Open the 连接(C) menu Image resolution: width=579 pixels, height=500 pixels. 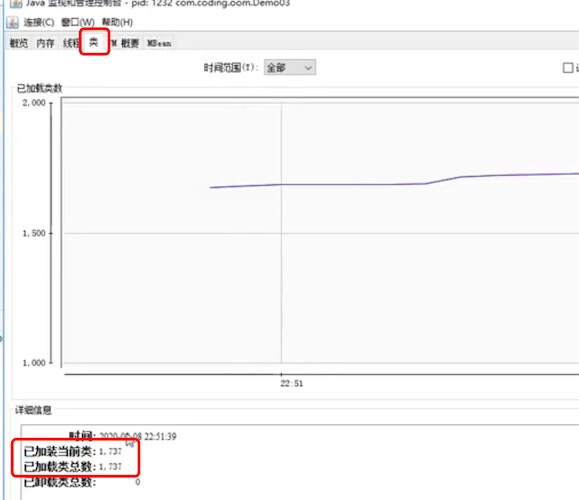[39, 23]
